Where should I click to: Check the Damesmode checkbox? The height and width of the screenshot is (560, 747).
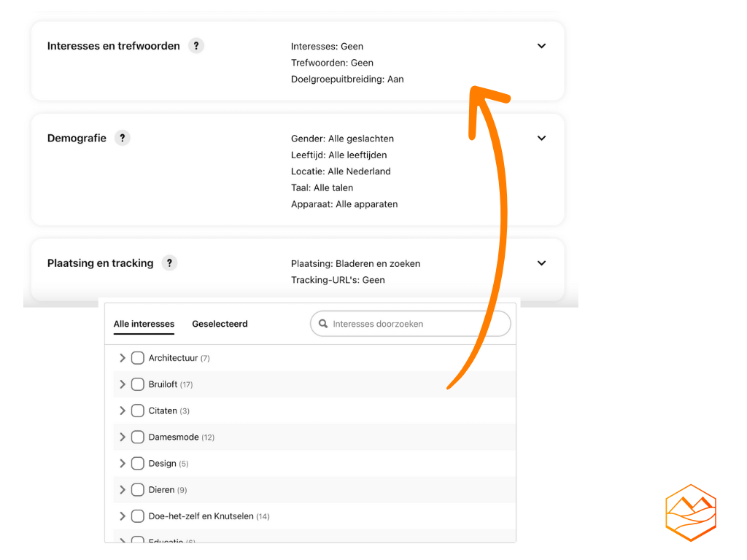[x=138, y=437]
